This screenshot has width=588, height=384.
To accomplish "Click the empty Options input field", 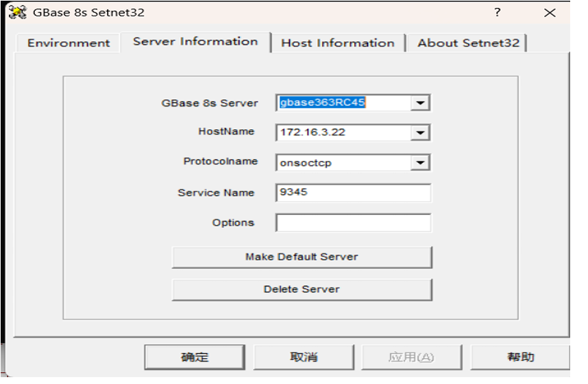I will coord(353,223).
